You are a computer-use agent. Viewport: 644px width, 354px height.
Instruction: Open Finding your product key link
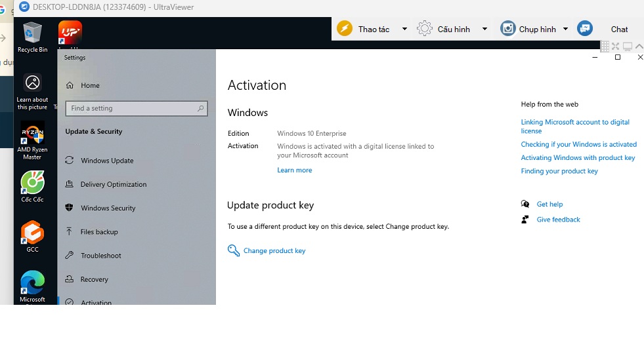559,171
